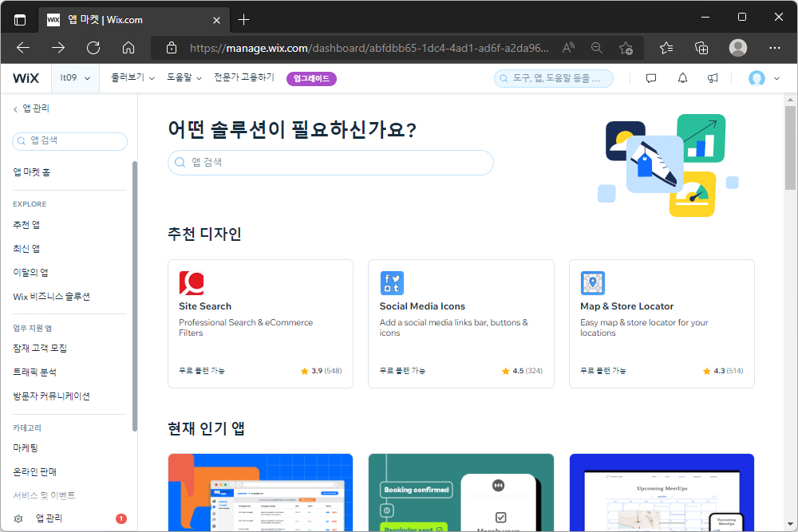Screen dimensions: 798x532
Task: Open the Map & Store Locator app icon
Action: (x=593, y=283)
